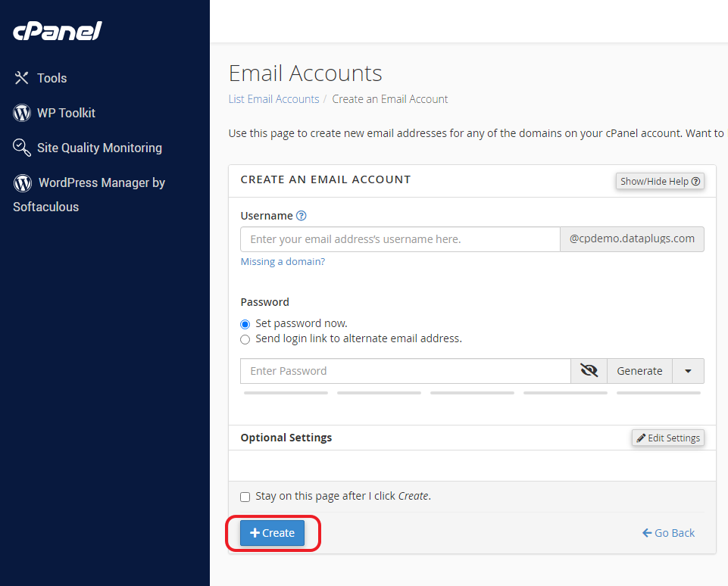Expand Optional Settings via Edit Settings
Image resolution: width=728 pixels, height=586 pixels.
[668, 438]
